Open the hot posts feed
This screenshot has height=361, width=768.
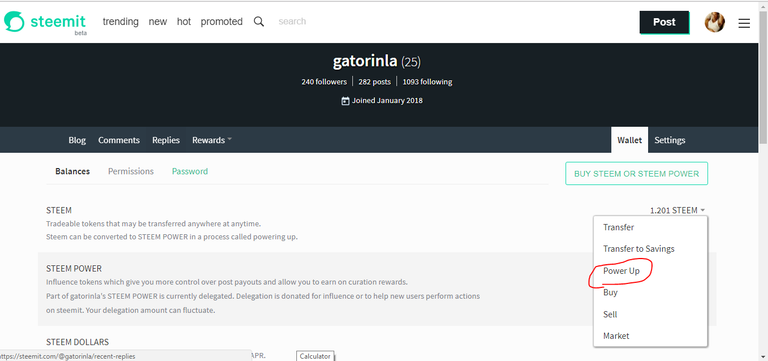[184, 22]
